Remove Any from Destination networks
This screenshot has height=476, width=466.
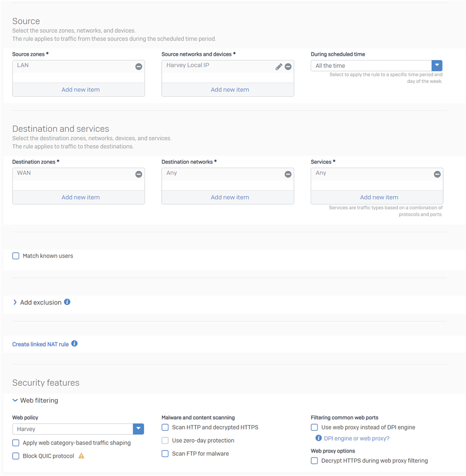point(288,174)
